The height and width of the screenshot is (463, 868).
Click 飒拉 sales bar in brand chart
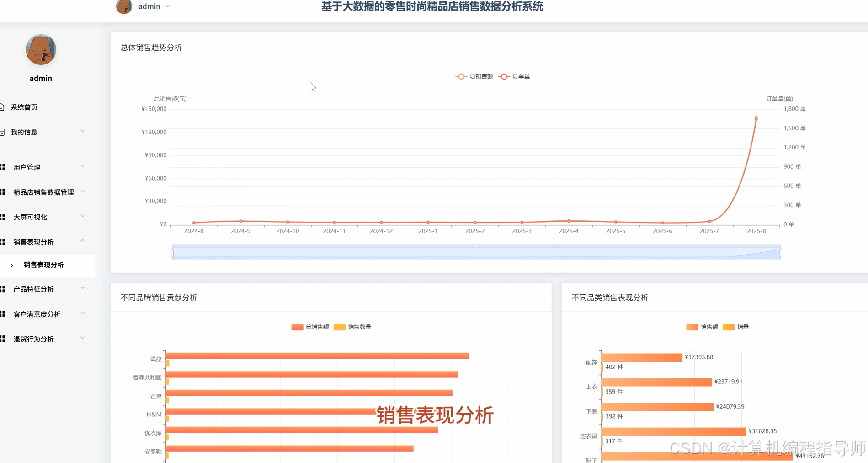[x=317, y=356]
